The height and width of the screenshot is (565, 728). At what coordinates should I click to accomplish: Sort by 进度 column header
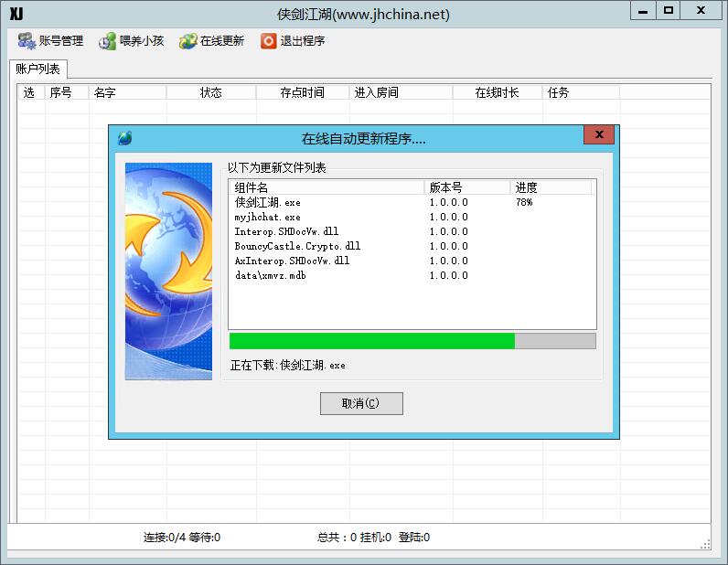[x=551, y=187]
